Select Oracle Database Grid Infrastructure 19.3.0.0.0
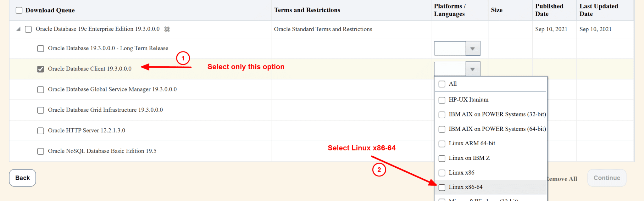This screenshot has width=644, height=201. tap(41, 110)
